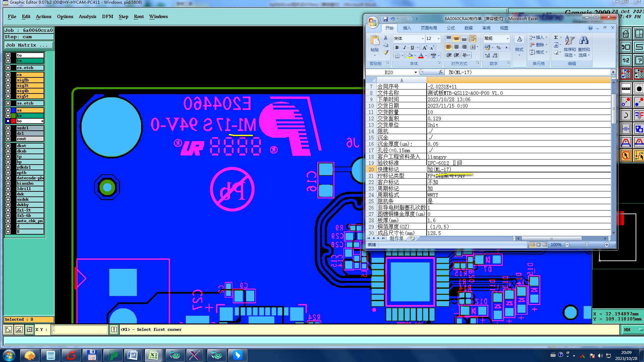Open the number format dropdown 常规
Screen dimensions: 644x362
click(507, 39)
